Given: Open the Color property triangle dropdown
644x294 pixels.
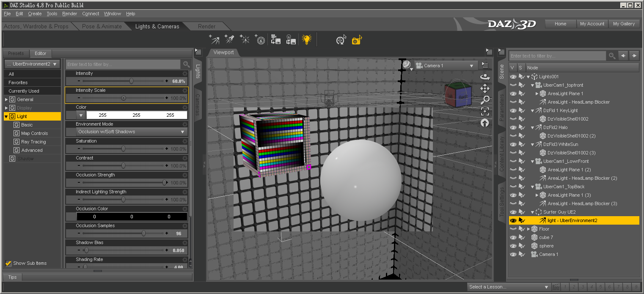Looking at the screenshot, I should [x=81, y=115].
